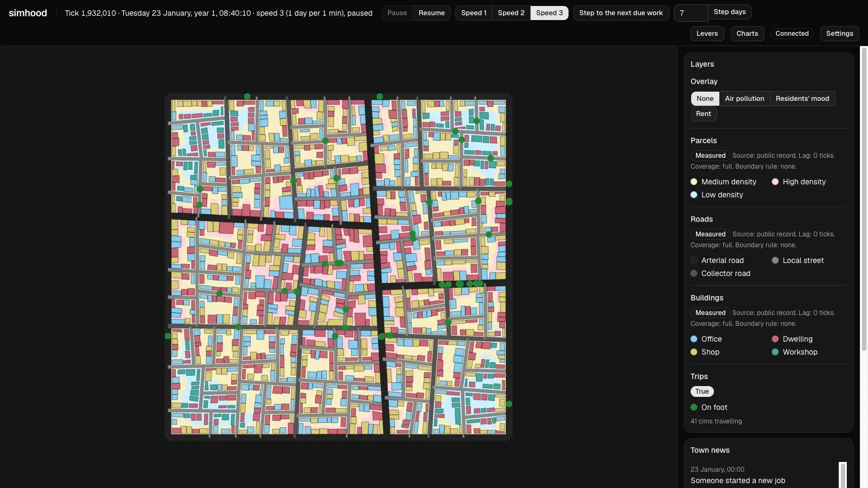Click the Shop legend dot
The image size is (868, 488).
pos(694,352)
